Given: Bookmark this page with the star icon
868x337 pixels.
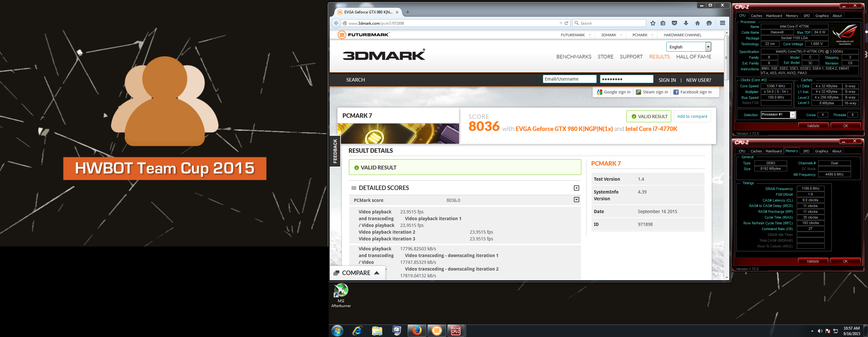Looking at the screenshot, I should point(653,23).
